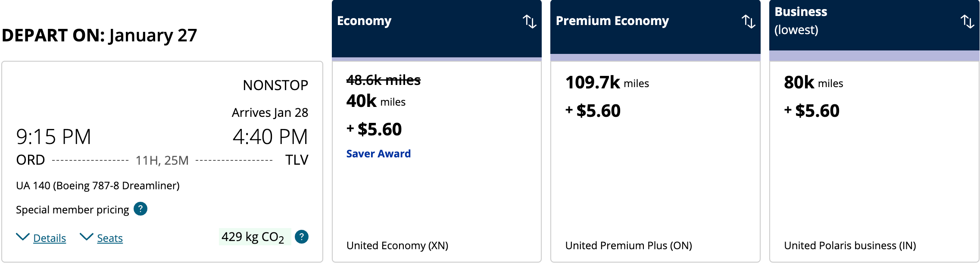This screenshot has height=263, width=980.
Task: Open the Details link
Action: pos(50,238)
